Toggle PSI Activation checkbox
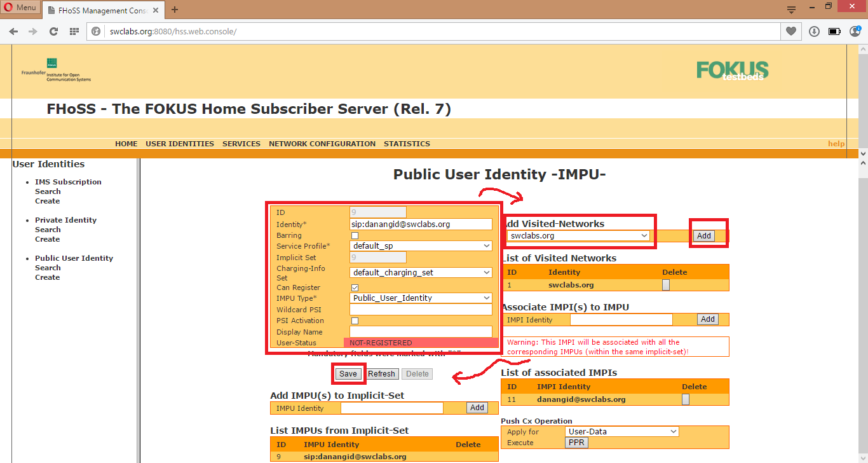The height and width of the screenshot is (463, 868). point(355,321)
